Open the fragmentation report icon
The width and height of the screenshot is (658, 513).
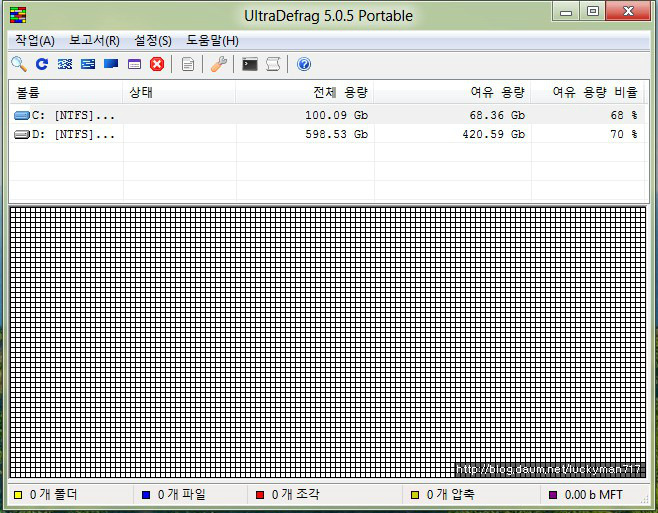pyautogui.click(x=188, y=64)
